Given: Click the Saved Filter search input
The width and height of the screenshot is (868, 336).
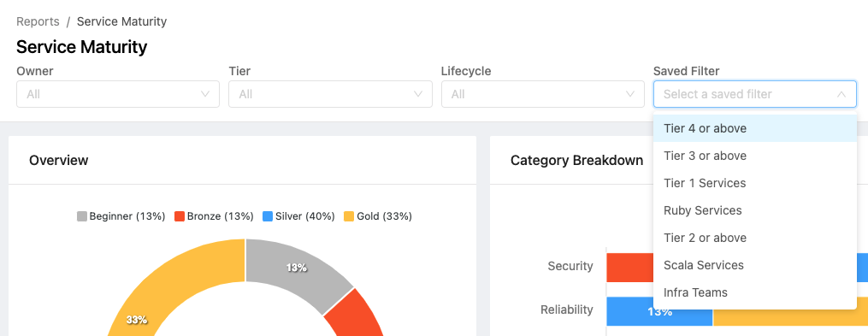Looking at the screenshot, I should (747, 94).
